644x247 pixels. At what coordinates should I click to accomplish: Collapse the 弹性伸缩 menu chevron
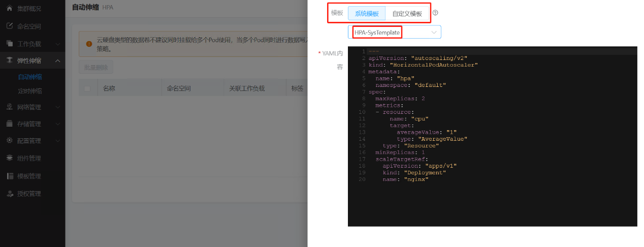coord(58,61)
